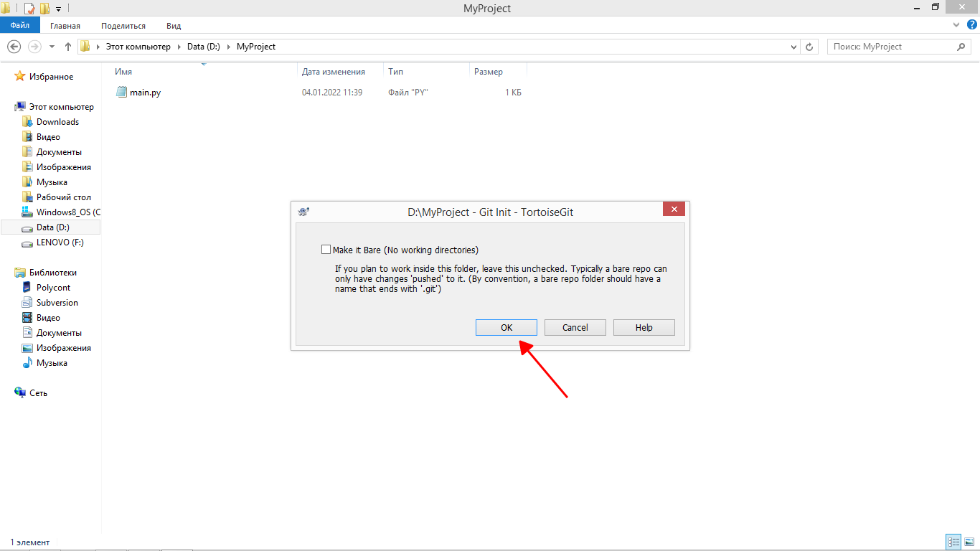Select Этот компьютер in the address bar

pyautogui.click(x=138, y=47)
